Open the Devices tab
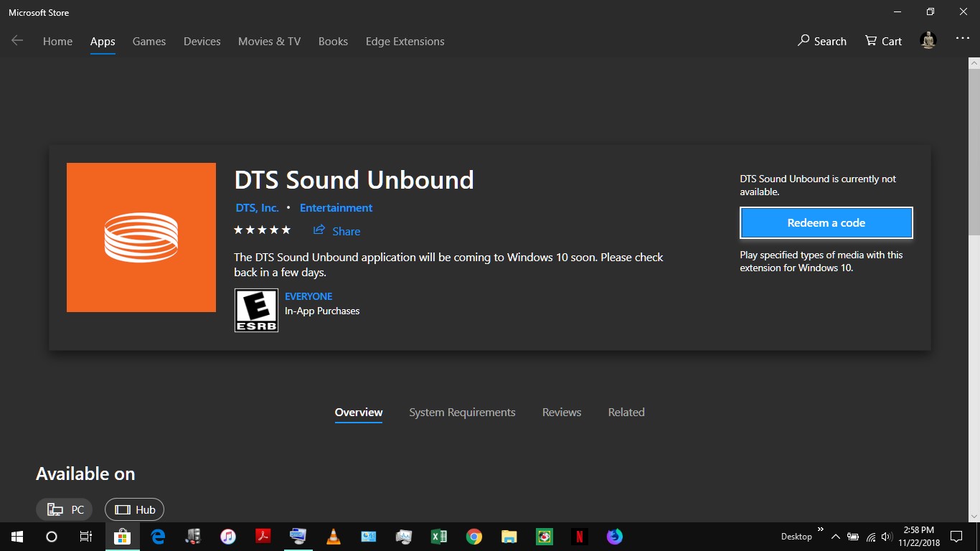This screenshot has width=980, height=551. pyautogui.click(x=202, y=42)
